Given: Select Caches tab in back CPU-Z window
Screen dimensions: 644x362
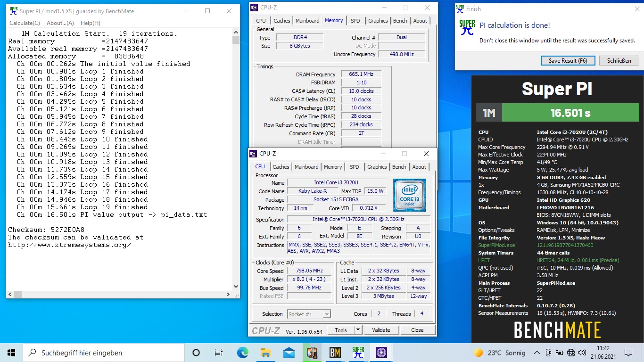Looking at the screenshot, I should pyautogui.click(x=282, y=21).
